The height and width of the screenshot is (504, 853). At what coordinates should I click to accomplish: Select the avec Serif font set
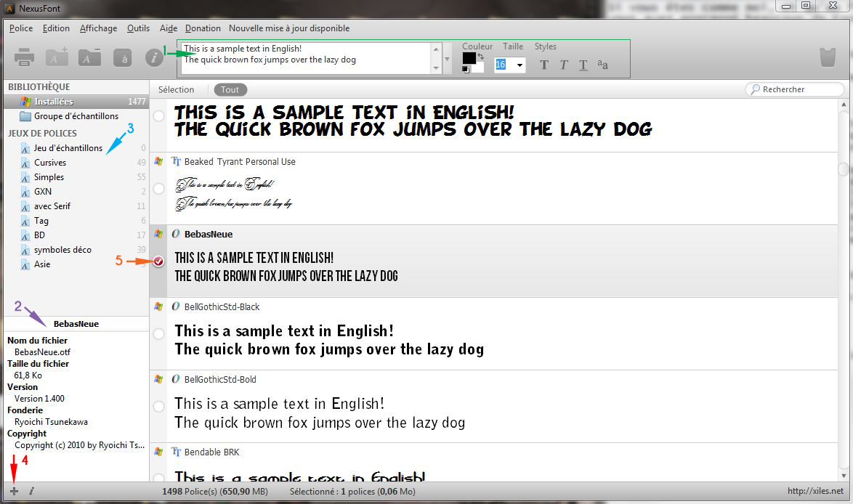pyautogui.click(x=76, y=206)
